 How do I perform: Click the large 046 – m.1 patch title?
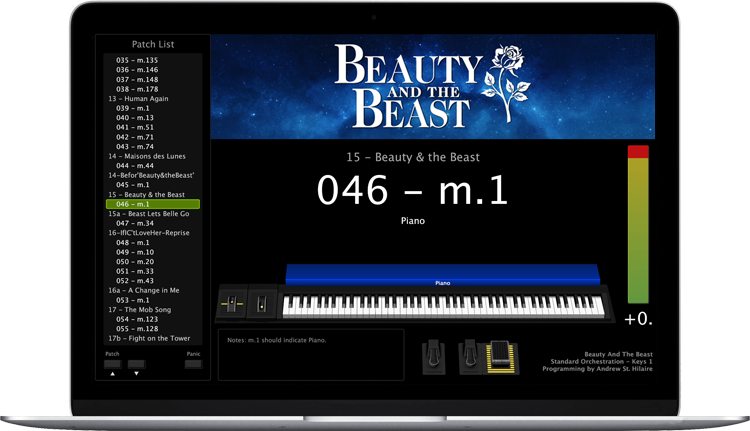click(412, 190)
